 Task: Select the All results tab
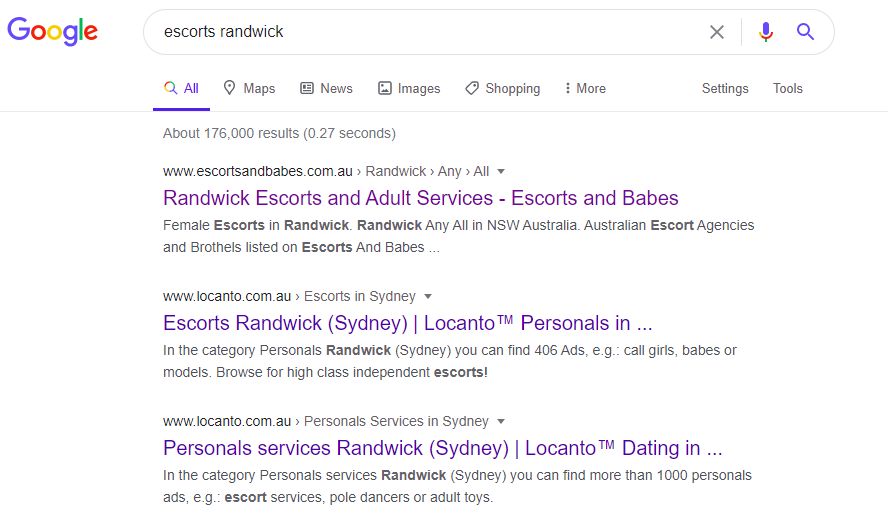[x=181, y=88]
